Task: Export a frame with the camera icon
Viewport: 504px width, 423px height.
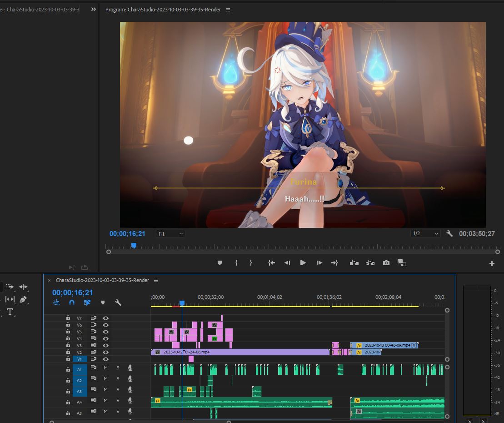Action: click(386, 263)
